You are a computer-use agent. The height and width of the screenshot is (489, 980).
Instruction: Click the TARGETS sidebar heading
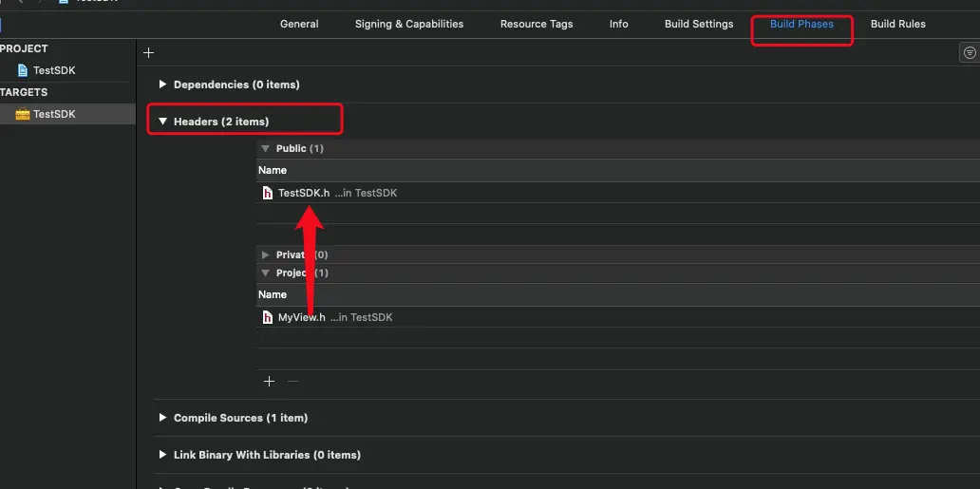tap(24, 92)
